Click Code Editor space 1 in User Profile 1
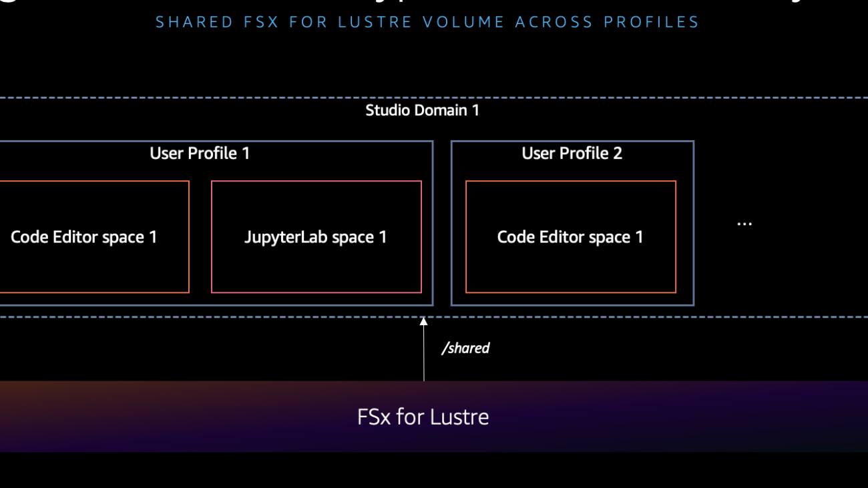 point(94,237)
